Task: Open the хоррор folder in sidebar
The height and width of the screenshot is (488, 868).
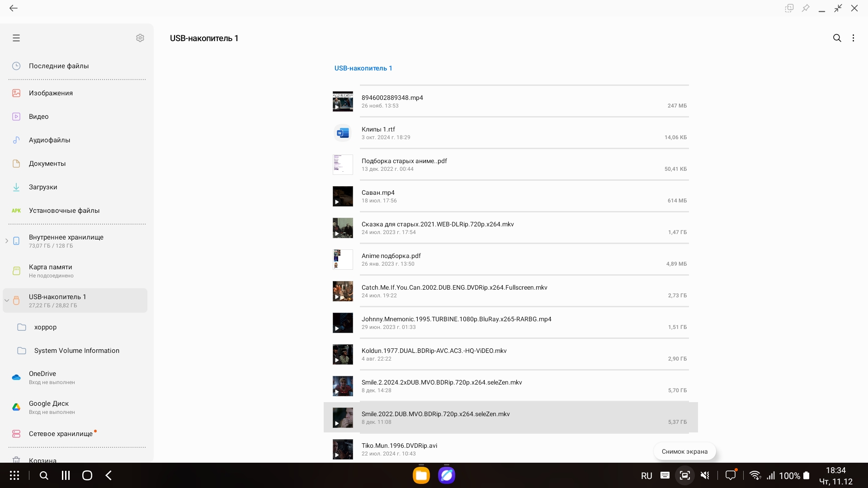Action: point(45,327)
